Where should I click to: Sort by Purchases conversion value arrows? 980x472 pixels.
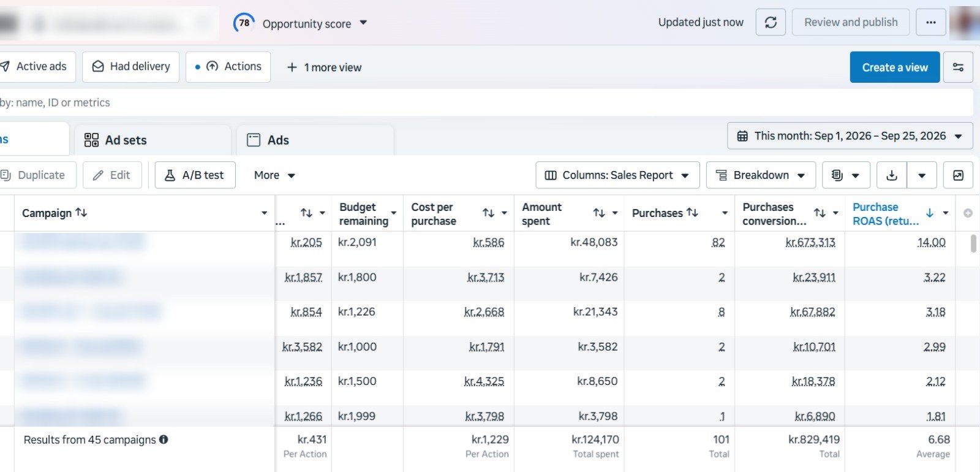click(820, 213)
